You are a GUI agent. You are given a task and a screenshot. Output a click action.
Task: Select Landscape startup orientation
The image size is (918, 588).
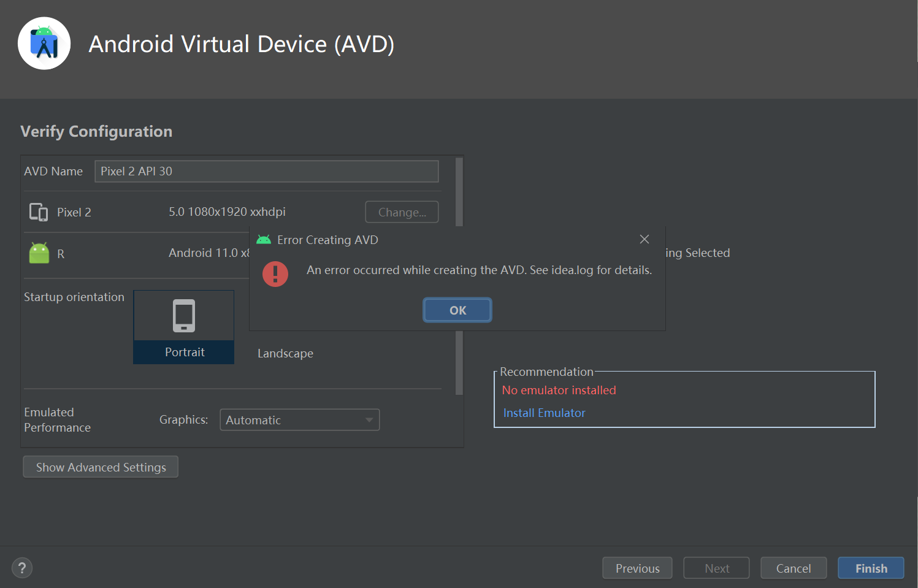pyautogui.click(x=285, y=353)
